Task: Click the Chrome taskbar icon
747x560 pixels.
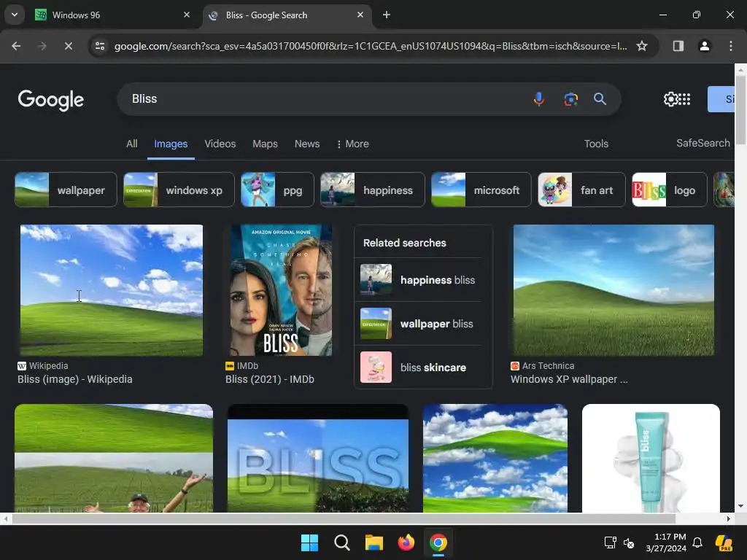Action: click(x=438, y=542)
